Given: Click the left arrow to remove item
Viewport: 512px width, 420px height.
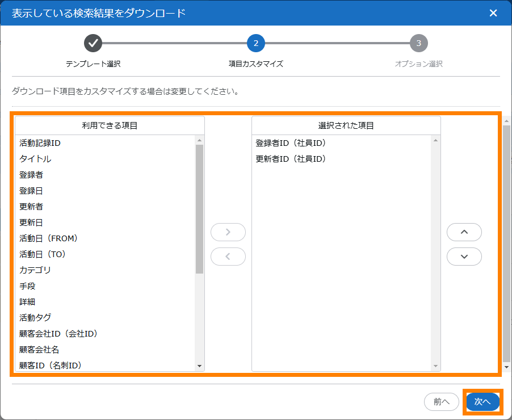Looking at the screenshot, I should (228, 257).
